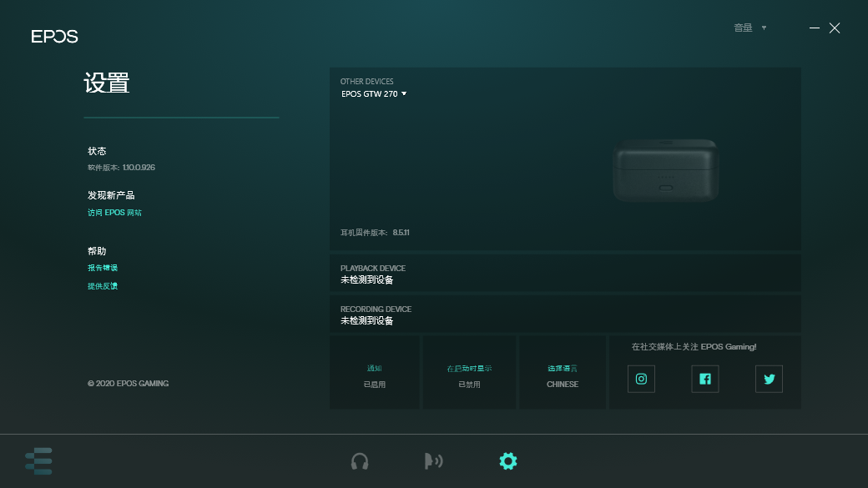Click the 提供反馈 feedback link

103,286
